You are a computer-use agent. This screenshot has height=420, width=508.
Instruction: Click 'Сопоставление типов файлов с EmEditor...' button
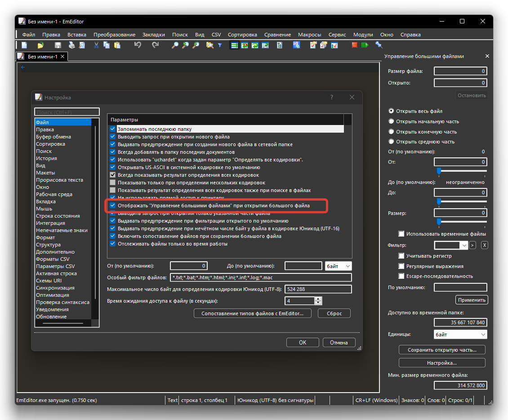click(252, 313)
